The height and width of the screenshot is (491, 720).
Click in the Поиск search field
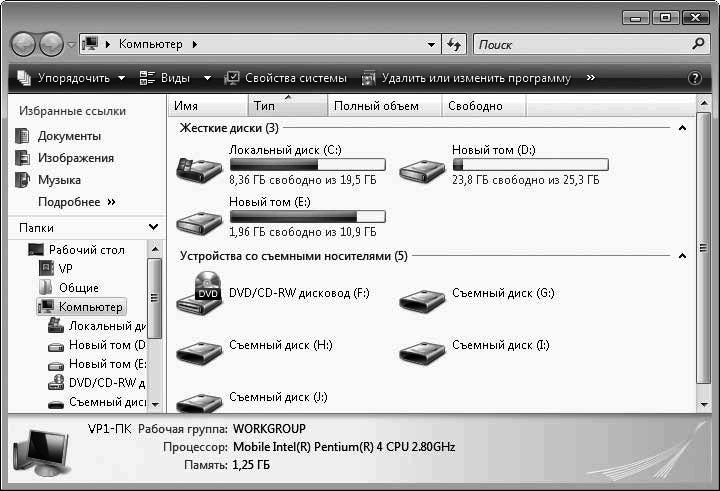[x=580, y=45]
